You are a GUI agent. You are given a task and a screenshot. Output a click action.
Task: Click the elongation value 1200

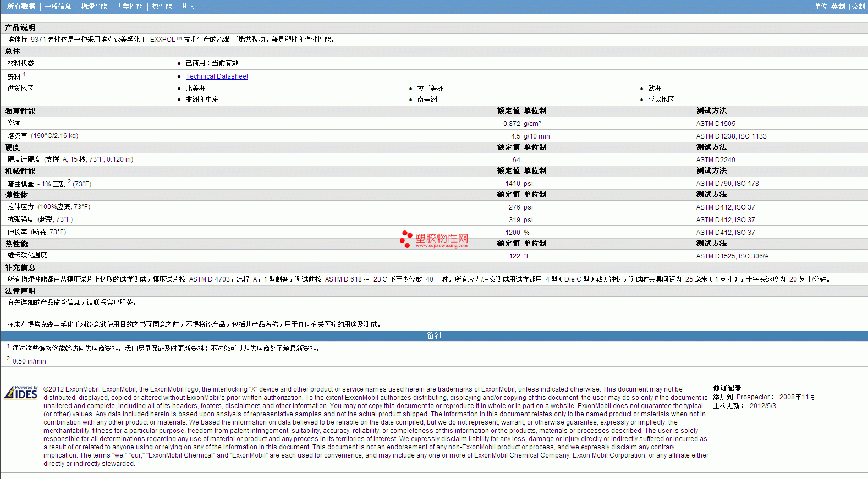coord(513,233)
